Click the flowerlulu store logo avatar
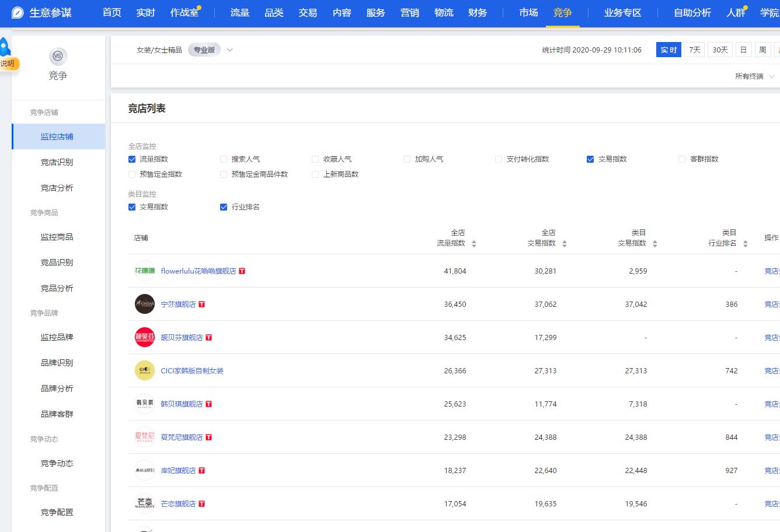The height and width of the screenshot is (532, 780). (144, 270)
